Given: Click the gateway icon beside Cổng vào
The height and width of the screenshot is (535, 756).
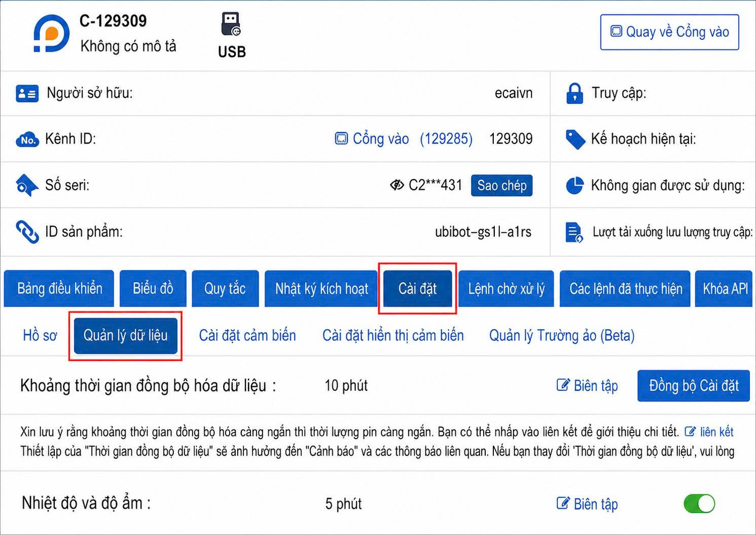Looking at the screenshot, I should [x=341, y=138].
